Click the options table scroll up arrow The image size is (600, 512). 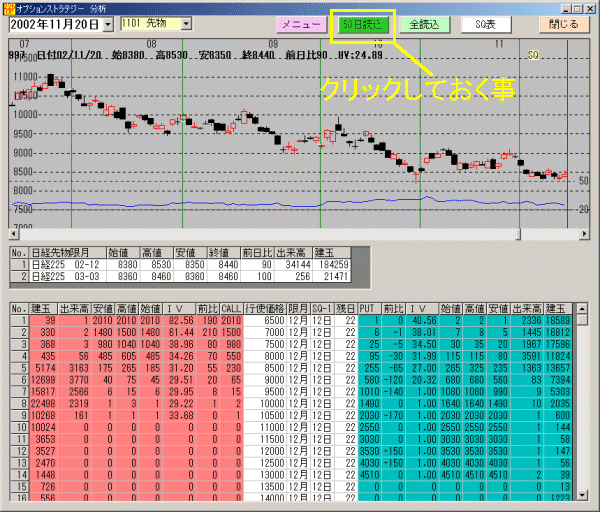582,308
